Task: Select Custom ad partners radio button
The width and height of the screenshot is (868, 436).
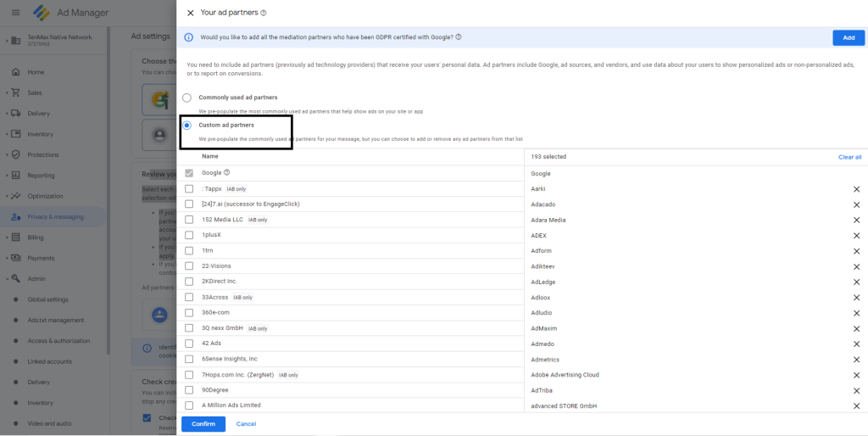Action: click(x=187, y=126)
